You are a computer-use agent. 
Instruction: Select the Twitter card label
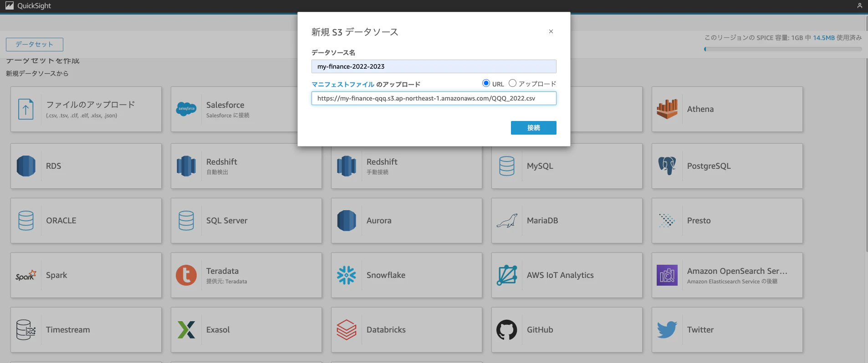click(x=700, y=330)
